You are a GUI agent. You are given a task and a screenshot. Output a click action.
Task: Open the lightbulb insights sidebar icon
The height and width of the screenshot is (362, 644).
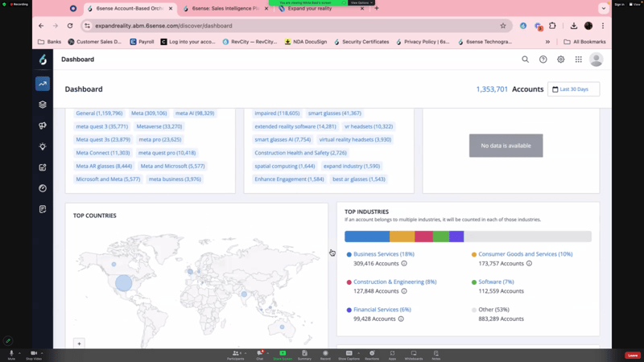(x=43, y=146)
